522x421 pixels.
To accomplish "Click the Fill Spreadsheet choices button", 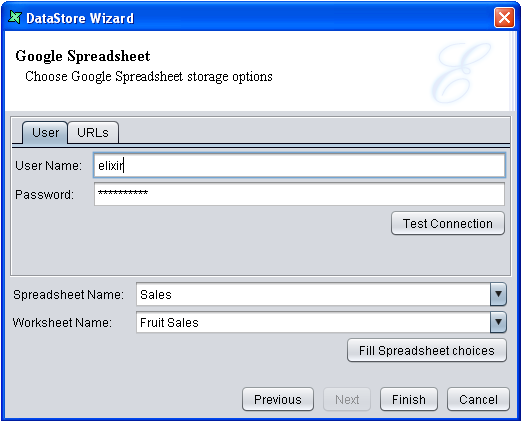I will point(427,350).
